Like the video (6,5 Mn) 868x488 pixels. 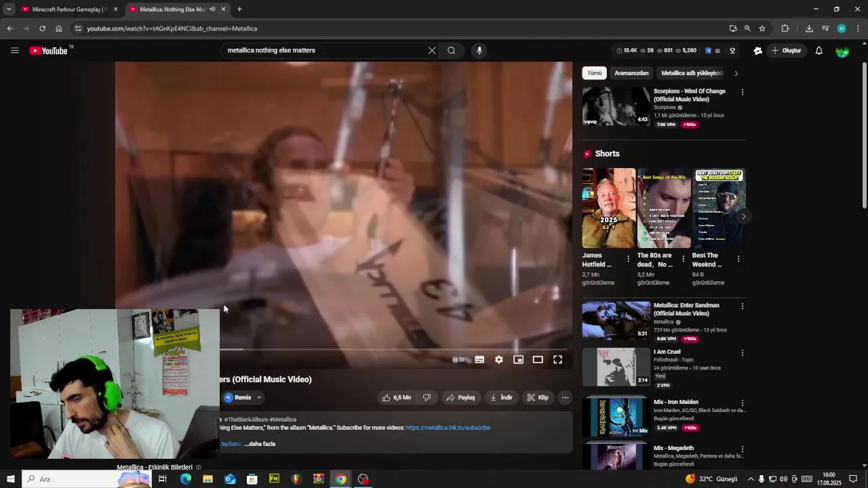pos(397,398)
